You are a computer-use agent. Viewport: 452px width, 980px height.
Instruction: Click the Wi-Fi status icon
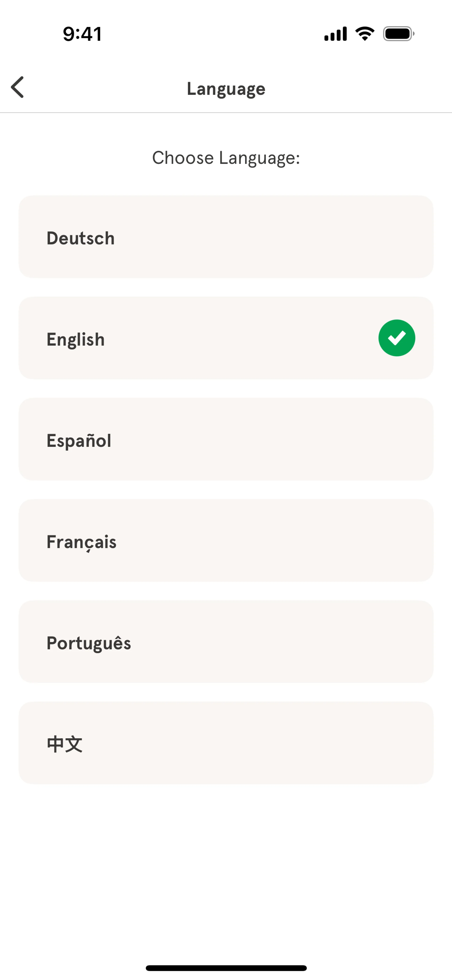tap(364, 34)
